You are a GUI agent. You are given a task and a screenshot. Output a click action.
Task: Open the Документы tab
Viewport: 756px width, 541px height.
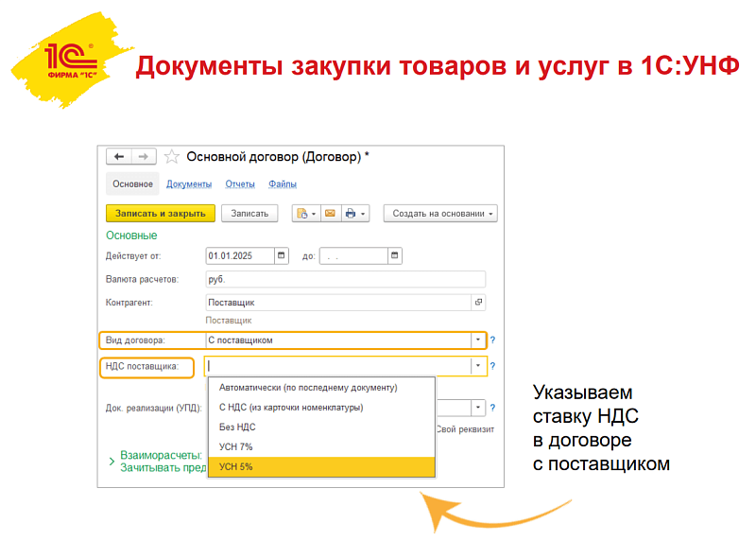pos(189,183)
